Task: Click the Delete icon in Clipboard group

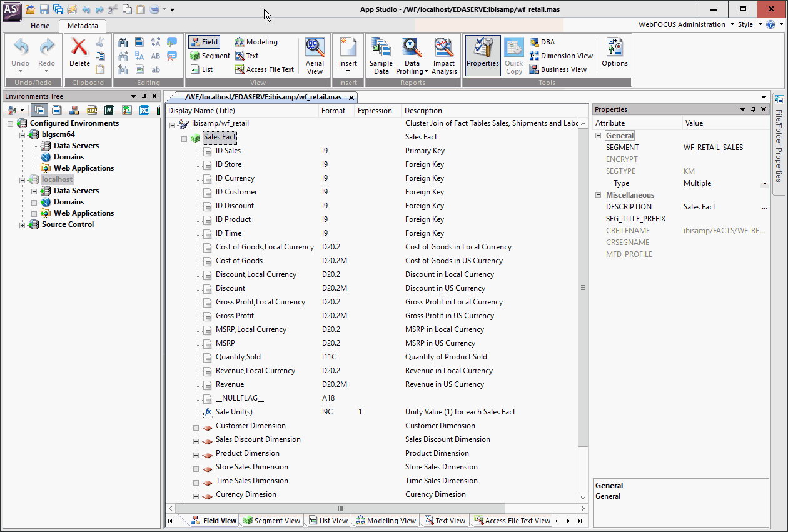Action: tap(79, 53)
